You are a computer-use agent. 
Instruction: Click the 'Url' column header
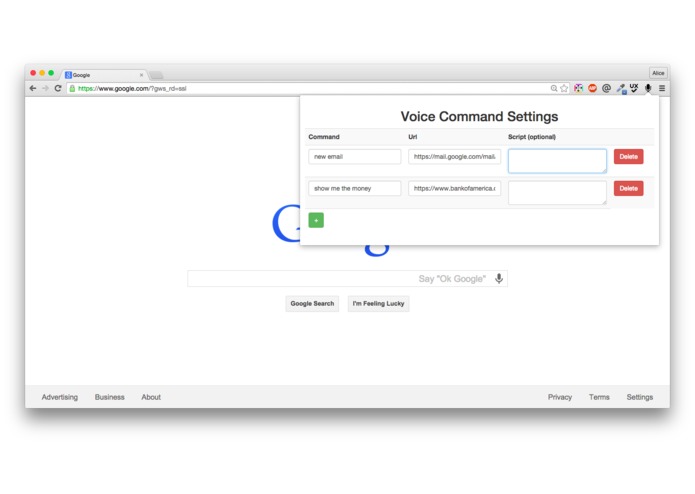[x=413, y=137]
